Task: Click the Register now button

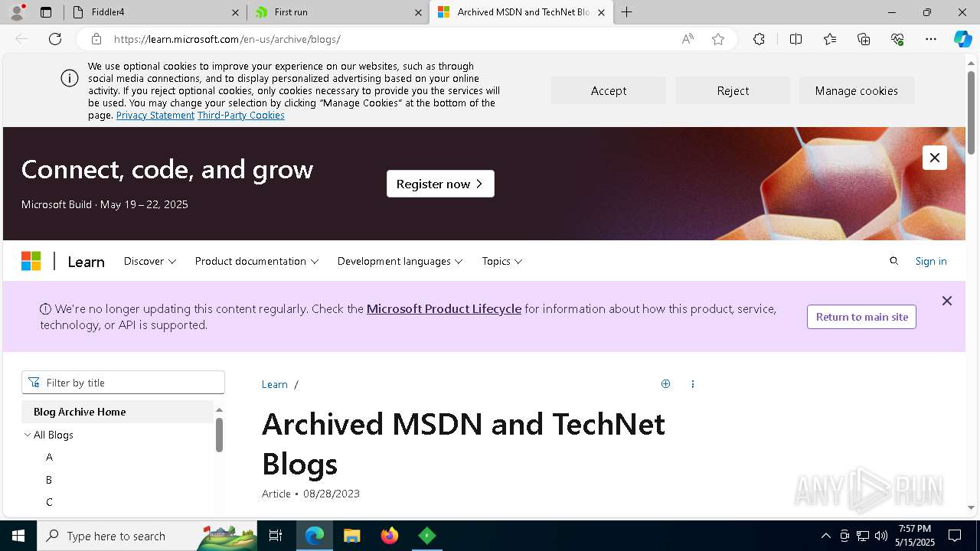Action: [x=440, y=184]
